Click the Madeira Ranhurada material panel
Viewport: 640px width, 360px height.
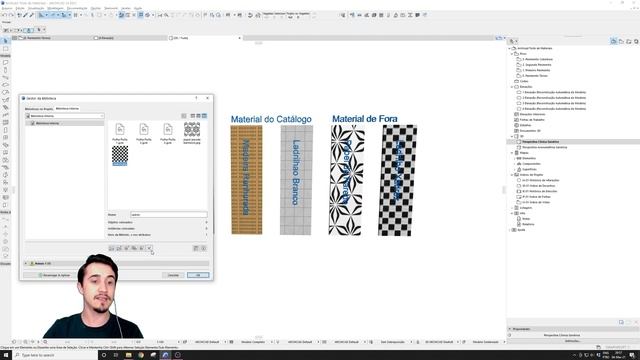click(247, 180)
